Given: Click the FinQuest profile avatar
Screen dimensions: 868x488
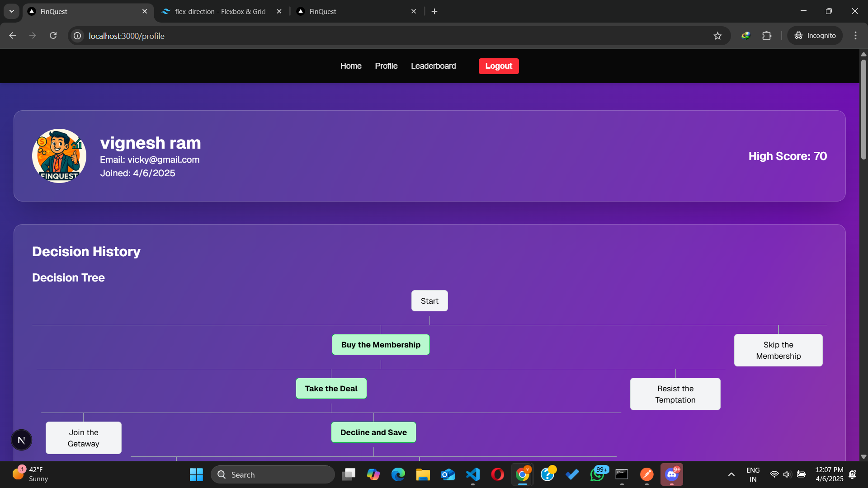Looking at the screenshot, I should pos(59,156).
